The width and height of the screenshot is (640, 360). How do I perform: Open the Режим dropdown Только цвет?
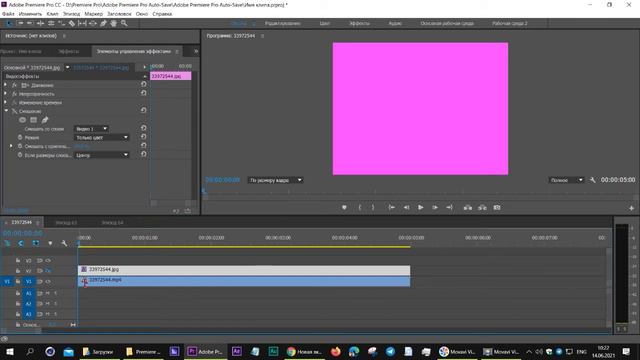102,138
